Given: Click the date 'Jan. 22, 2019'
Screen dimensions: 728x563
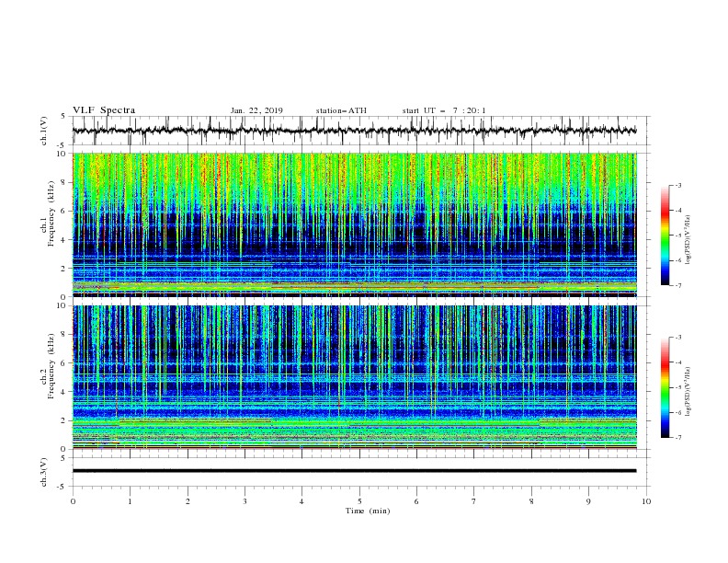Looking at the screenshot, I should (256, 110).
